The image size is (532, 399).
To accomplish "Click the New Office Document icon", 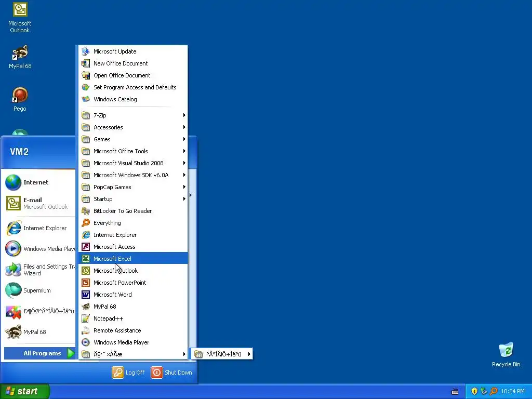I will coord(86,63).
